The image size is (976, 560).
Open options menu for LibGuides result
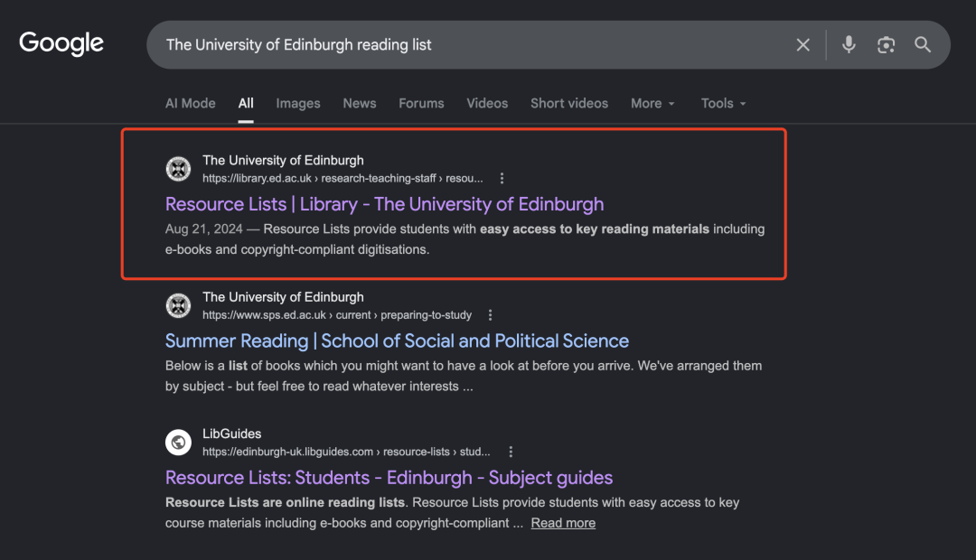coord(511,453)
